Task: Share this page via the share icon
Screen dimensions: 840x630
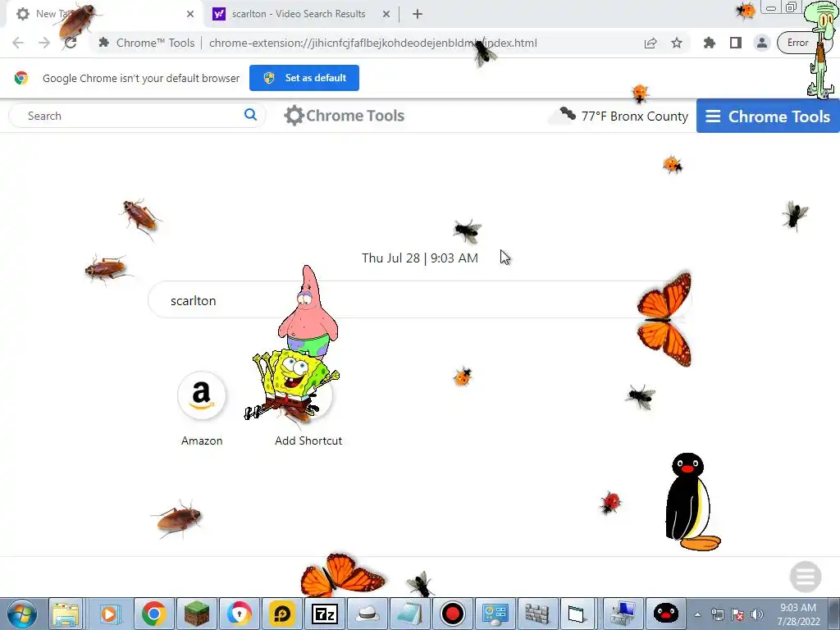Action: [651, 43]
